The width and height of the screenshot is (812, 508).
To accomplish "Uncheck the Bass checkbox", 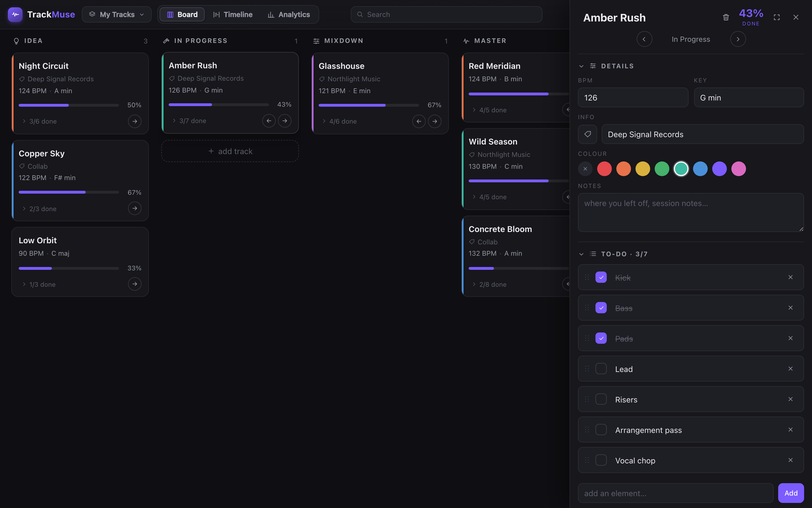I will coord(601,308).
